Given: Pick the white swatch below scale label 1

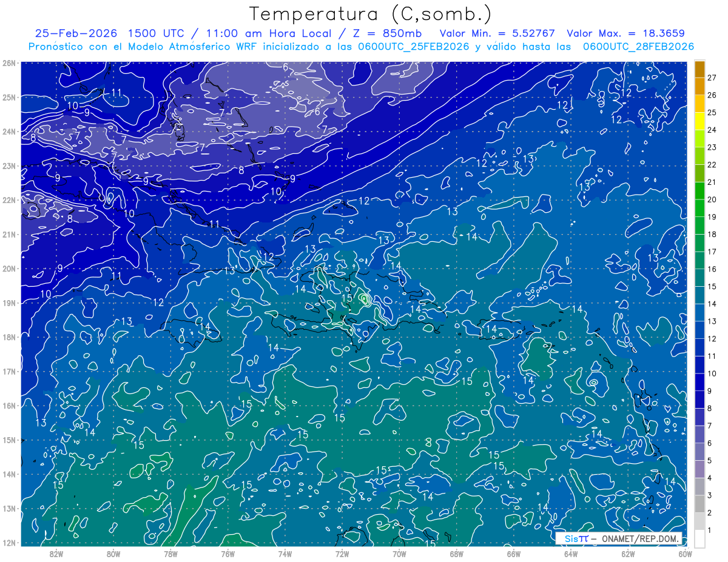Looking at the screenshot, I should click(699, 539).
